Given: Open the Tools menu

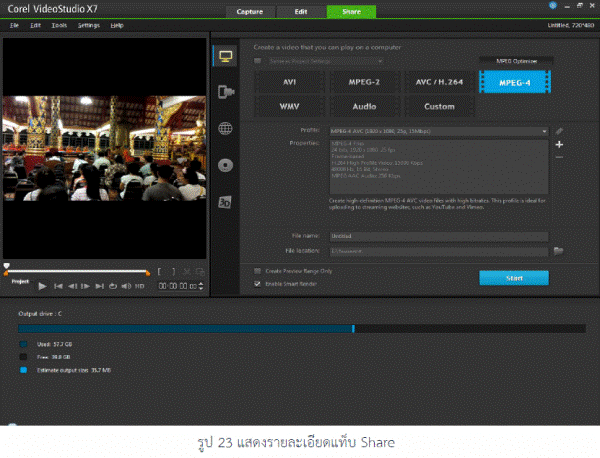Looking at the screenshot, I should click(59, 25).
